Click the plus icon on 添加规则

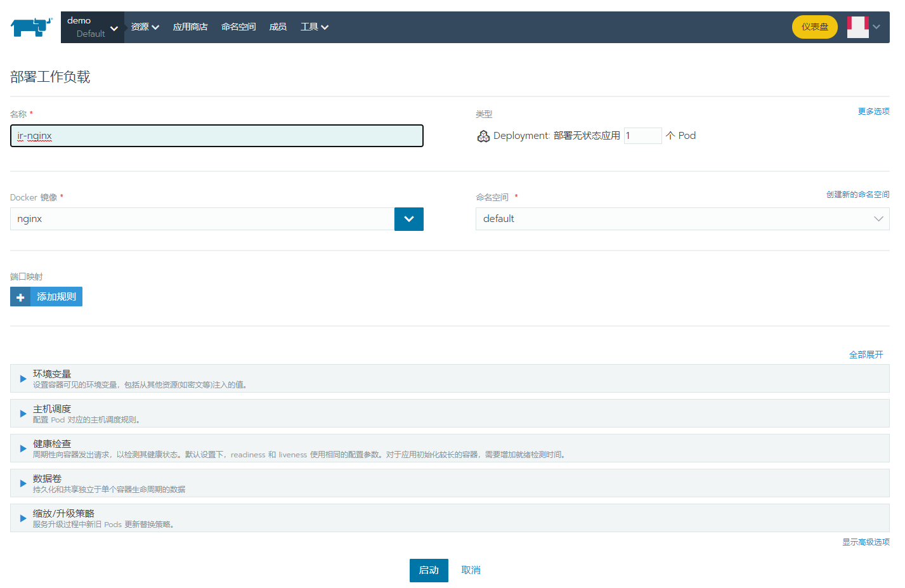point(20,297)
